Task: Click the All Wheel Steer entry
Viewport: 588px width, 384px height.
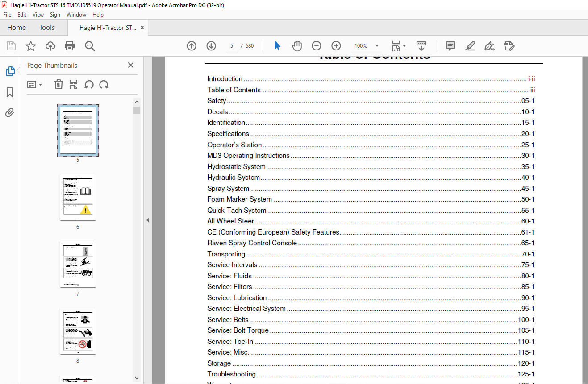Action: tap(371, 221)
